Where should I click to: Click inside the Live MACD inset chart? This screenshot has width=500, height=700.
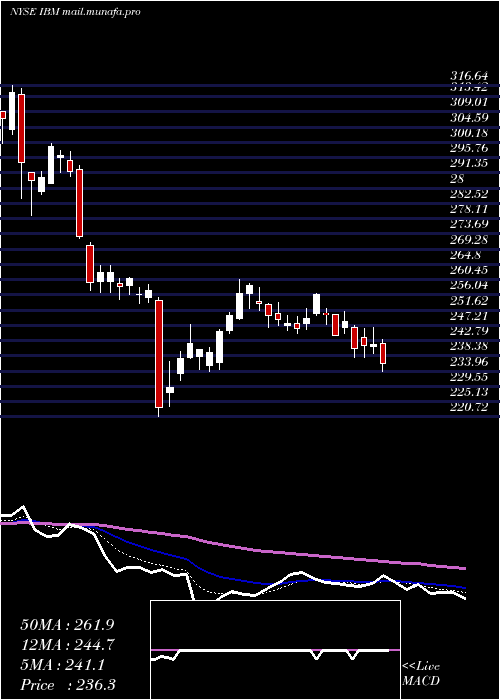pyautogui.click(x=275, y=650)
